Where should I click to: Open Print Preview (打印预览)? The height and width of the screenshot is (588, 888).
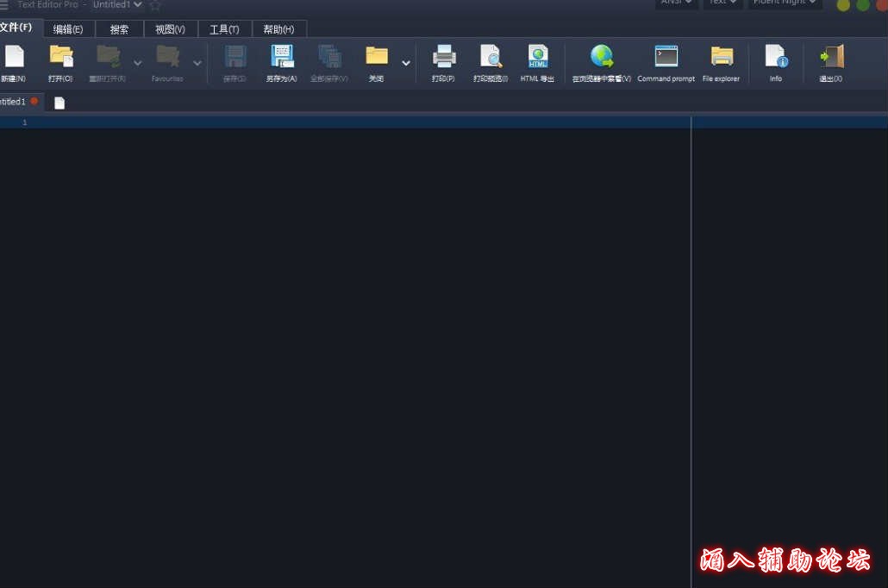tap(491, 57)
